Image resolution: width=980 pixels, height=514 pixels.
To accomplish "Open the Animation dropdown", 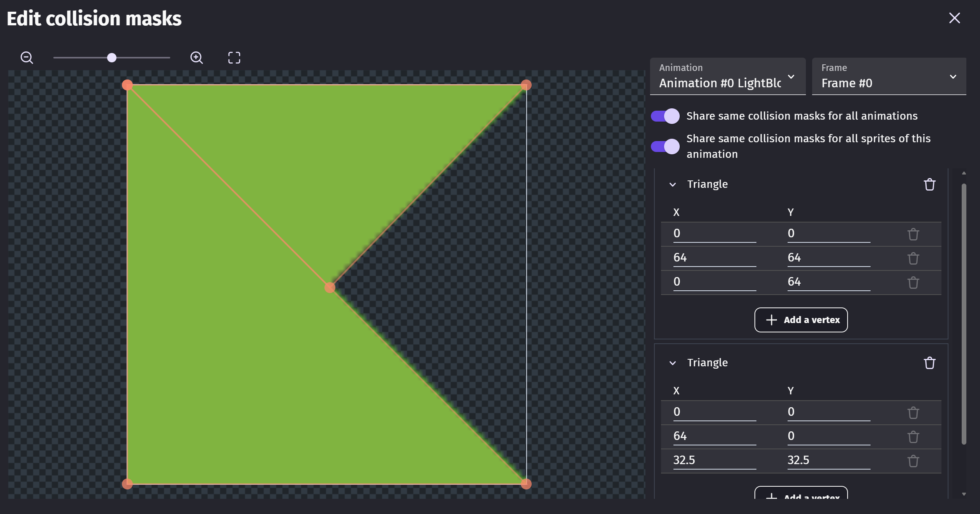I will click(x=728, y=76).
